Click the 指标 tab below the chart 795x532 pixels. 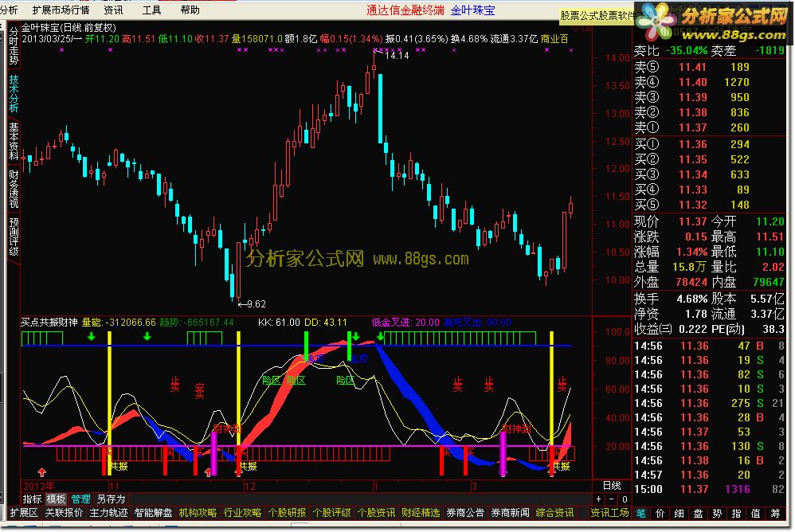32,499
